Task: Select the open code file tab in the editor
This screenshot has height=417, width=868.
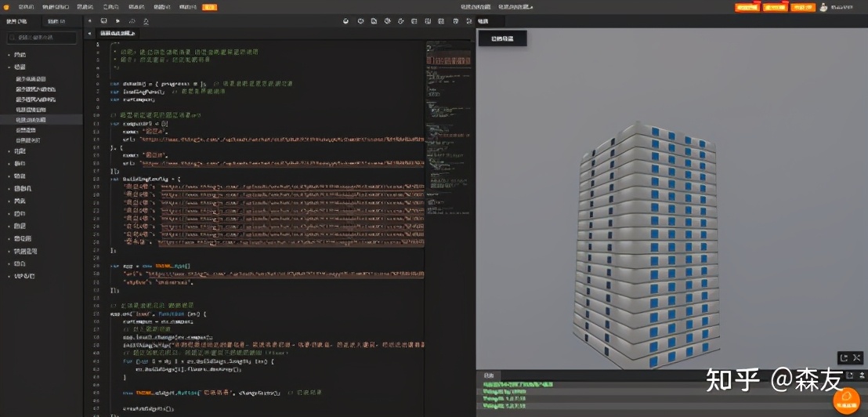Action: [116, 34]
